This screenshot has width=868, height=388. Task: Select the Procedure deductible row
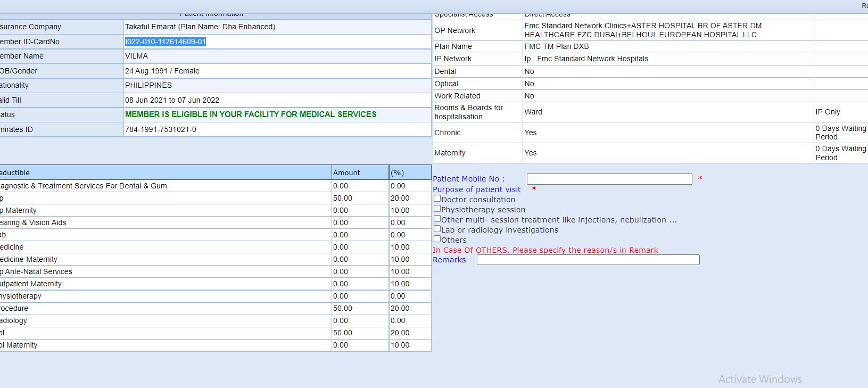[x=15, y=308]
